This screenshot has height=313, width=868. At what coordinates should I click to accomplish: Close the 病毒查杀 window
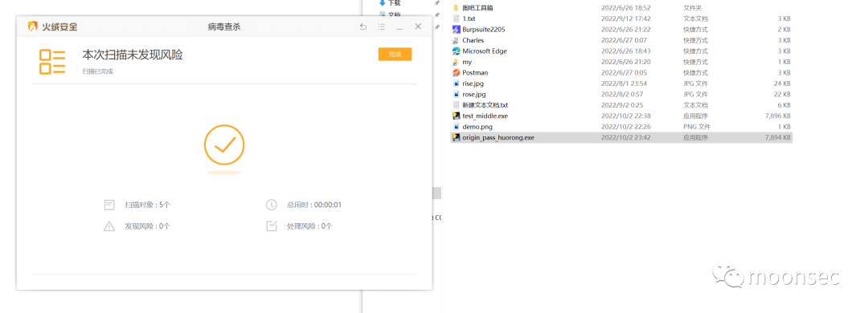pos(418,26)
